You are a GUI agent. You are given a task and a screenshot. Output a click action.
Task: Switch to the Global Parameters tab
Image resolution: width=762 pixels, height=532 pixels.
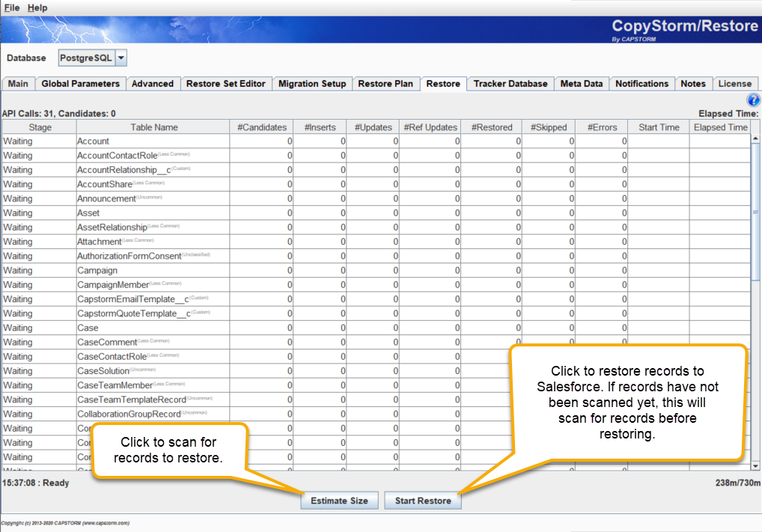80,84
